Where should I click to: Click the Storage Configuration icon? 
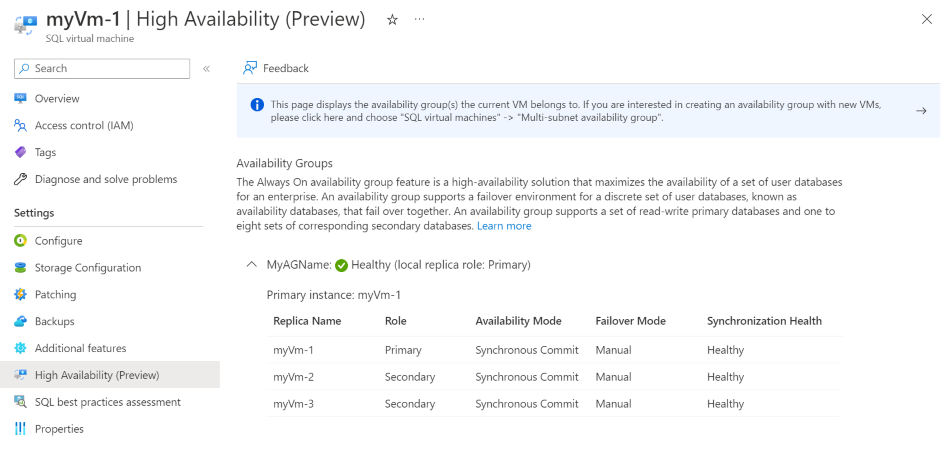coord(20,267)
